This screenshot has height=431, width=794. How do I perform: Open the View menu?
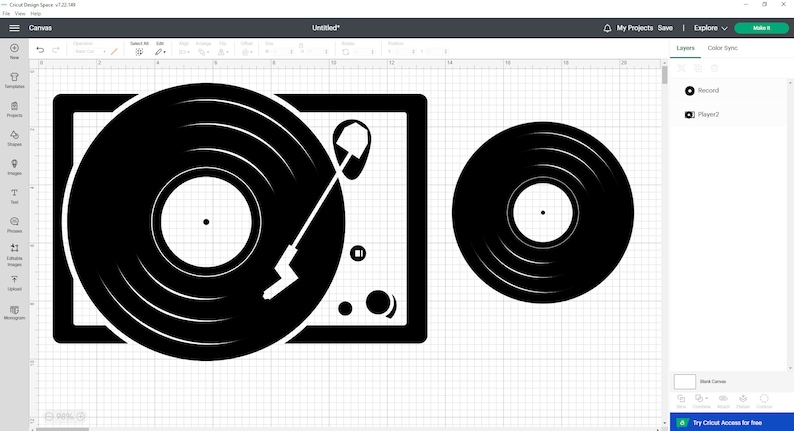[20, 14]
